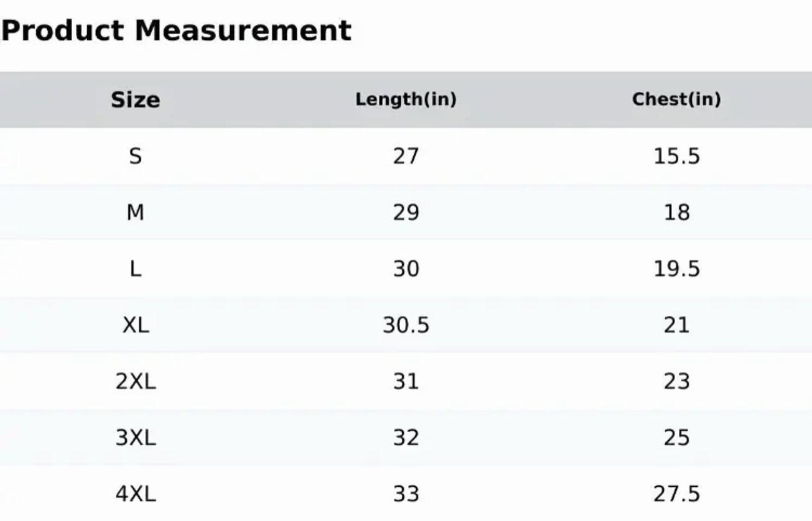This screenshot has height=521, width=812.
Task: Select the 2XL size cell
Action: point(136,382)
